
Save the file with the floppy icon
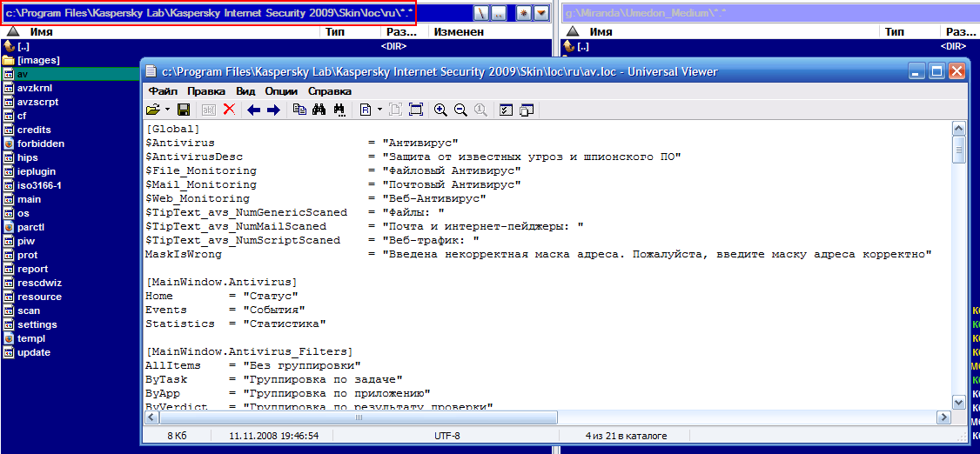tap(184, 110)
